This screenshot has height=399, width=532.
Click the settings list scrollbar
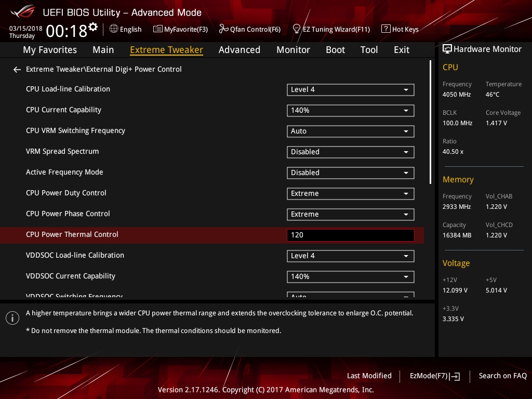(x=430, y=122)
